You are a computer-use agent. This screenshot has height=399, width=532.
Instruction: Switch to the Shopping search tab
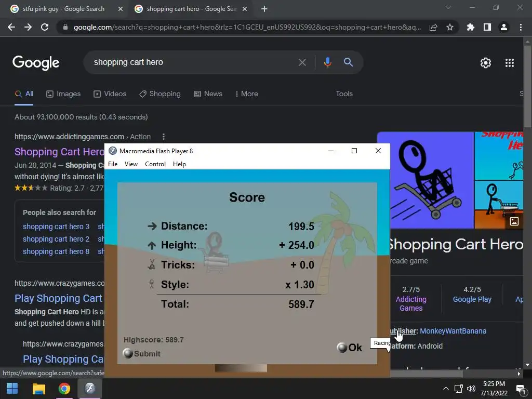pos(160,94)
